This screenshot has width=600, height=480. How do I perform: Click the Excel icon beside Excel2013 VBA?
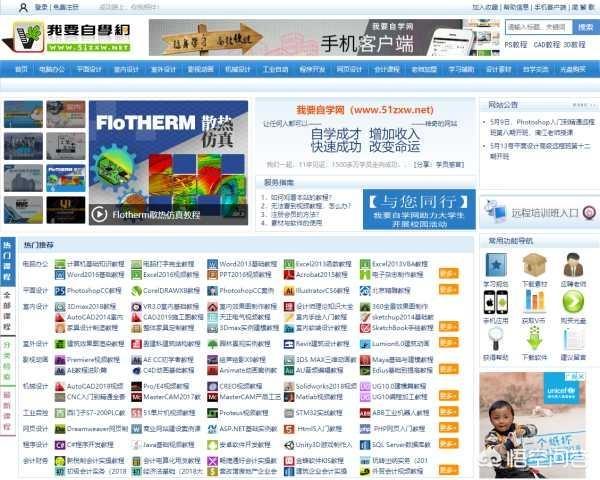pos(365,264)
